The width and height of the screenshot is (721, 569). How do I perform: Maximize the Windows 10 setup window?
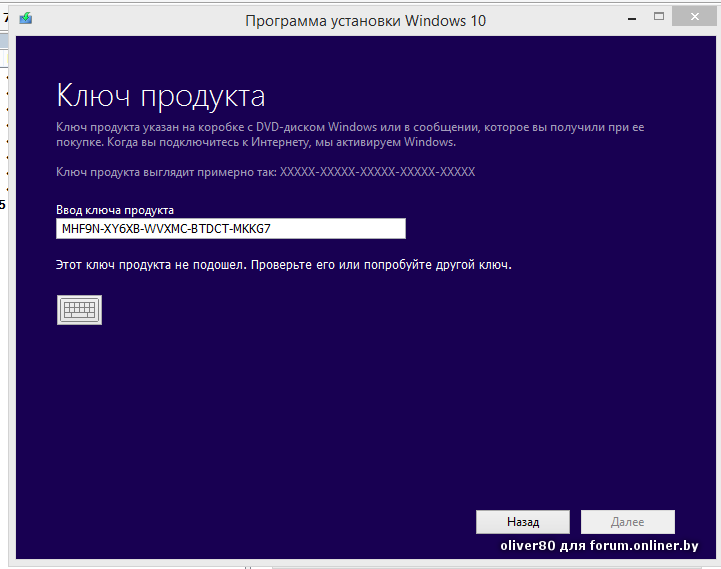[x=659, y=17]
